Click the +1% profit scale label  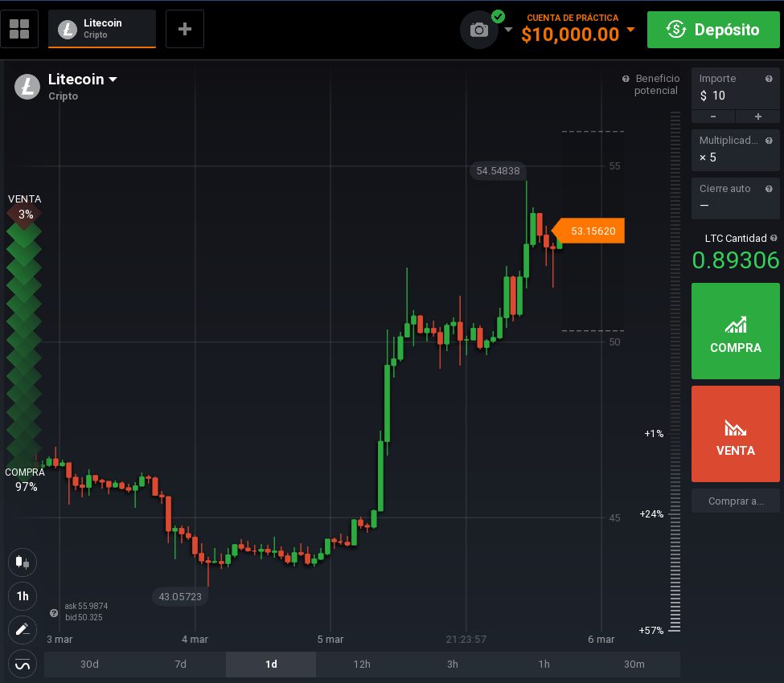tap(654, 434)
